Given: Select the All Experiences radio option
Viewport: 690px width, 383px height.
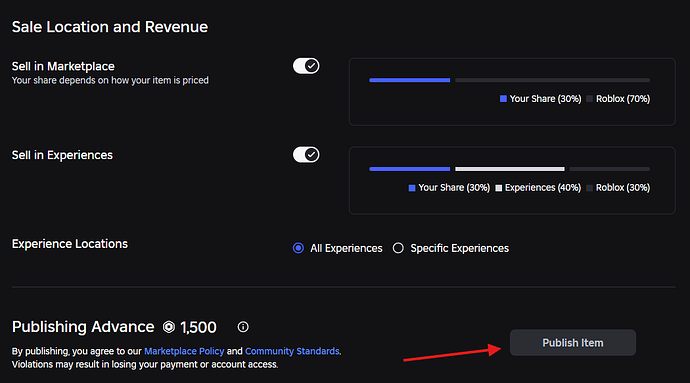Looking at the screenshot, I should coord(298,248).
